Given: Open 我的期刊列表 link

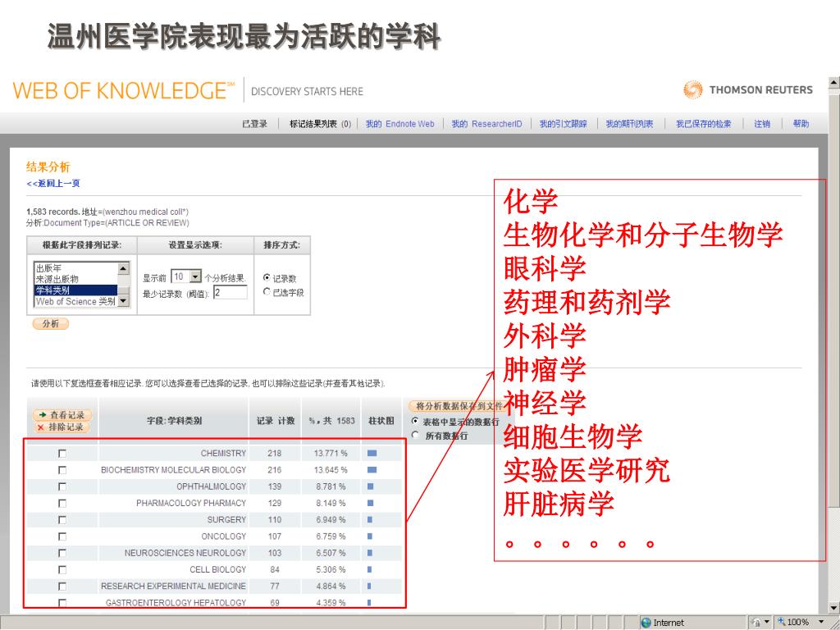Looking at the screenshot, I should pyautogui.click(x=629, y=124).
